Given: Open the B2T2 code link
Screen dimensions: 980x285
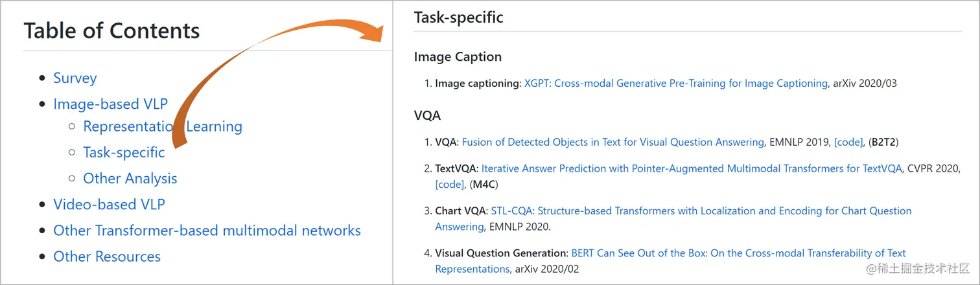Looking at the screenshot, I should point(848,142).
